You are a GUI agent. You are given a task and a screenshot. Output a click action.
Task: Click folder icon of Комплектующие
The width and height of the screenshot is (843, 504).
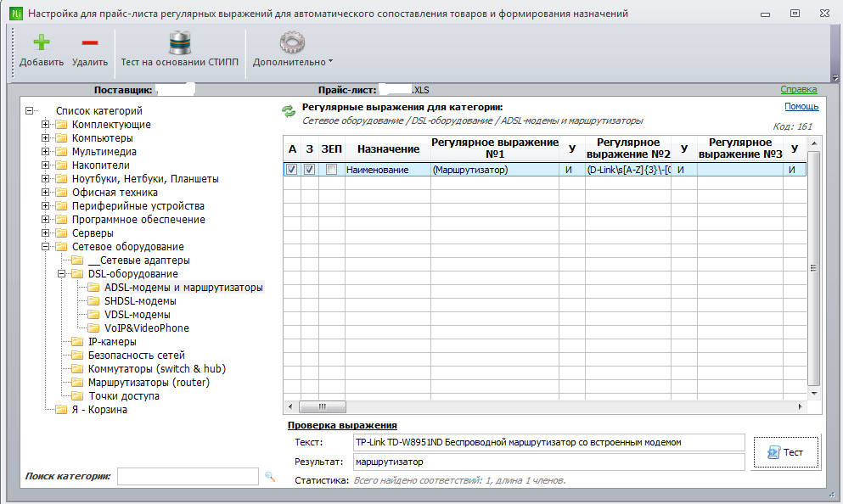62,125
